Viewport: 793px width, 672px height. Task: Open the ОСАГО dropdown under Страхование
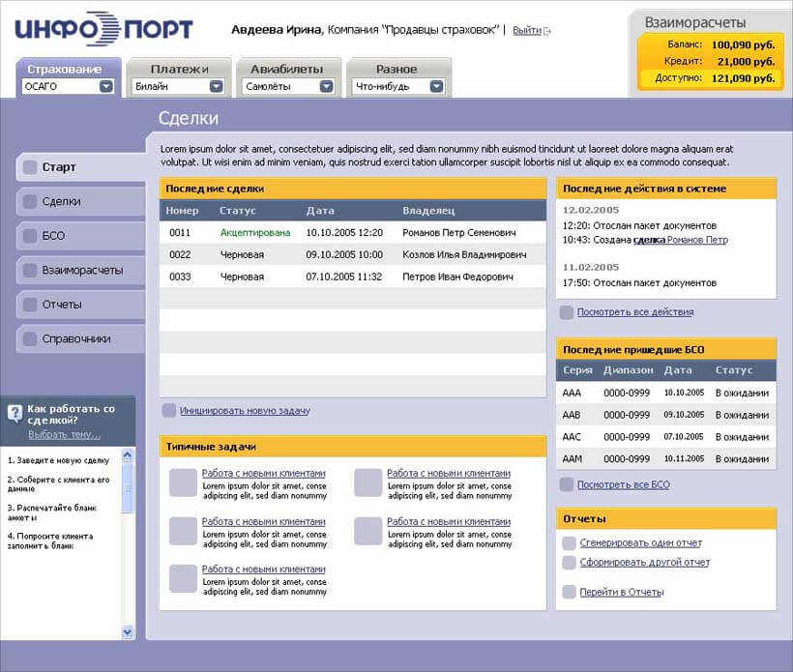(106, 86)
